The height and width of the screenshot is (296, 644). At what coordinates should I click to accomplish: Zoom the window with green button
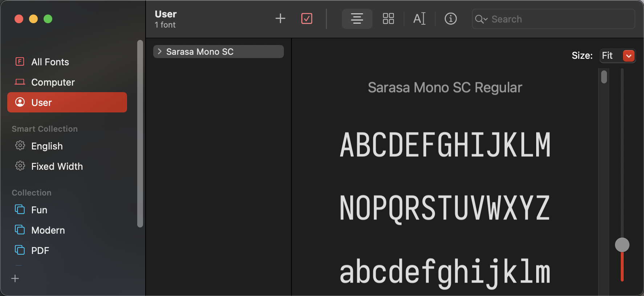[x=48, y=19]
